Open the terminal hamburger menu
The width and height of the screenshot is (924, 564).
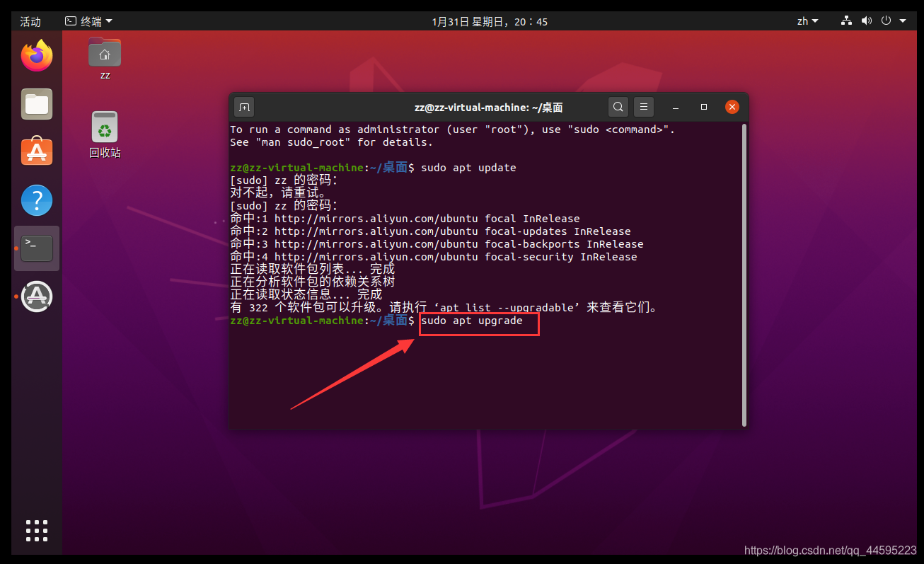pyautogui.click(x=643, y=108)
